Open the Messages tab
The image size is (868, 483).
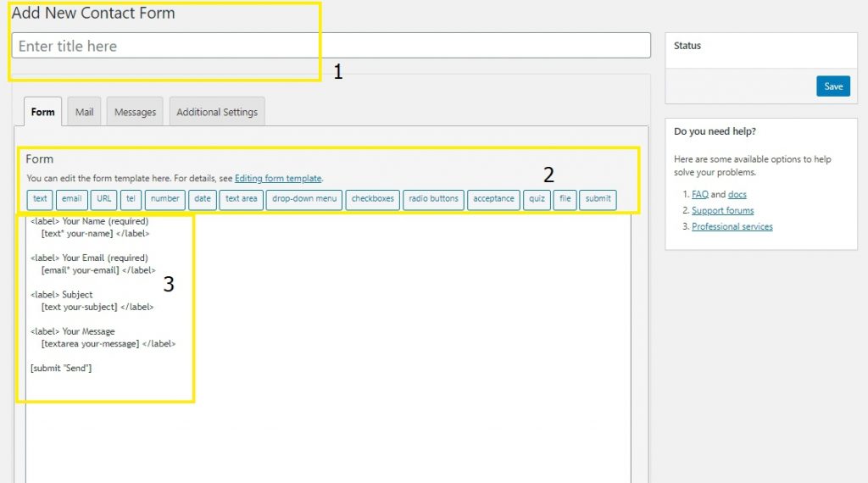pyautogui.click(x=135, y=112)
